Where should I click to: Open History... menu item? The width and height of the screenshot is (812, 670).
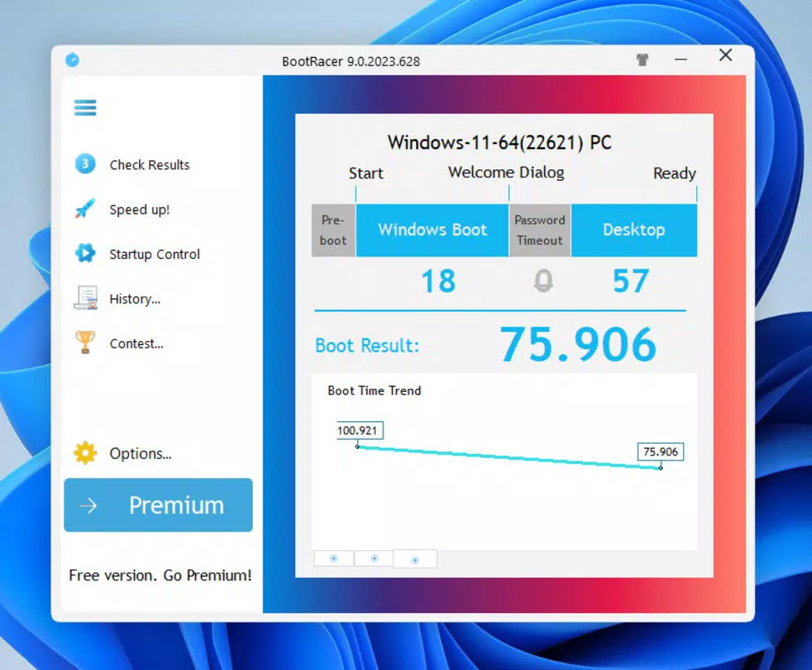[135, 299]
